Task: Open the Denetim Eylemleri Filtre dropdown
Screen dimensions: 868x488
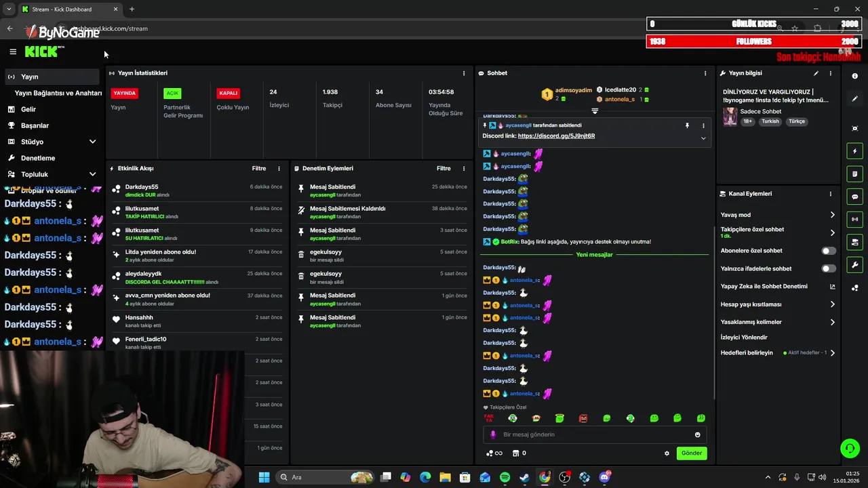Action: pyautogui.click(x=443, y=168)
